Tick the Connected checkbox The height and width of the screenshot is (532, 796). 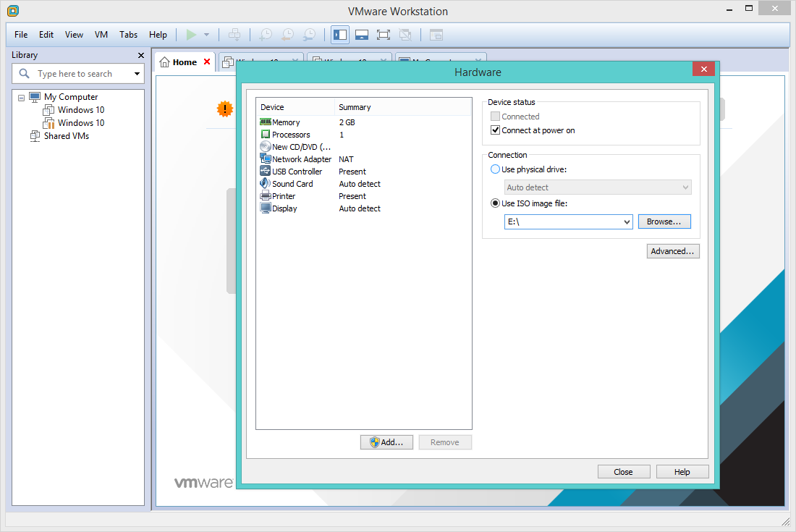point(495,117)
